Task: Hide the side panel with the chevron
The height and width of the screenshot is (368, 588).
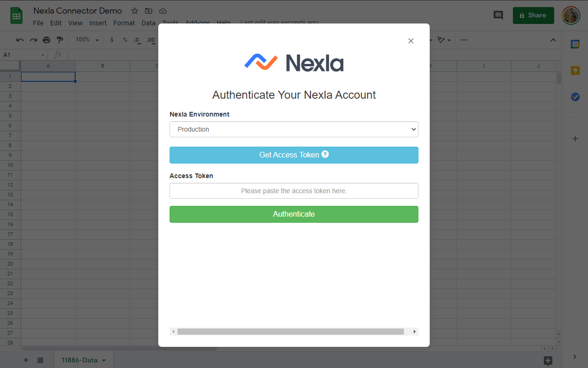Action: 575,357
